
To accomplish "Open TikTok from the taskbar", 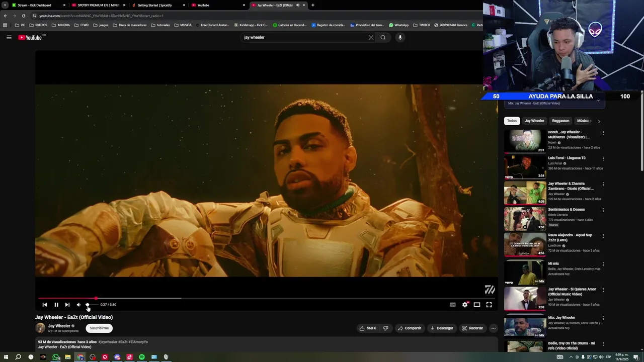I will pos(129,357).
